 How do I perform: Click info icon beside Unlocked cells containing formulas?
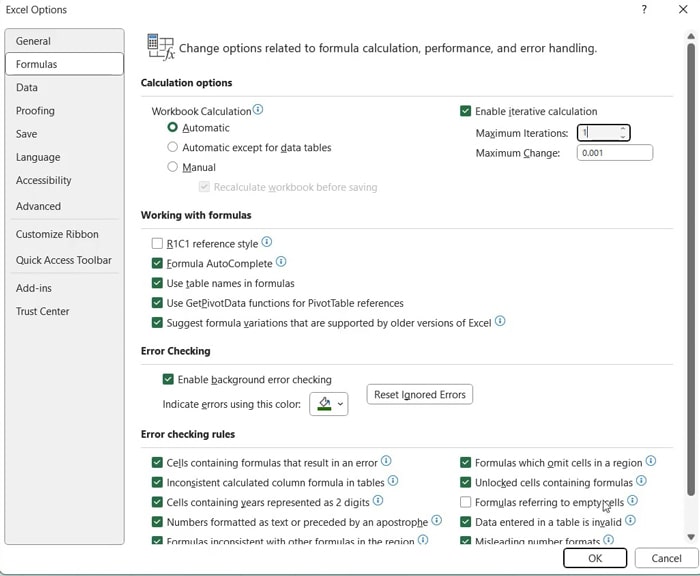pyautogui.click(x=641, y=482)
